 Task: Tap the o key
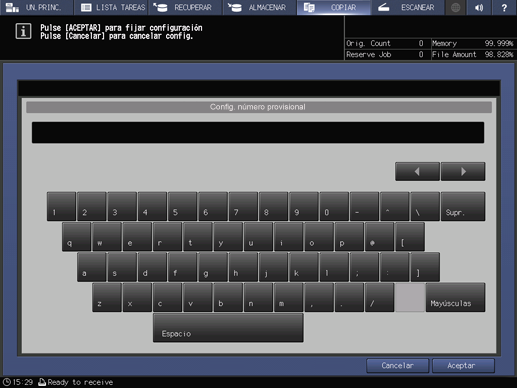click(319, 237)
